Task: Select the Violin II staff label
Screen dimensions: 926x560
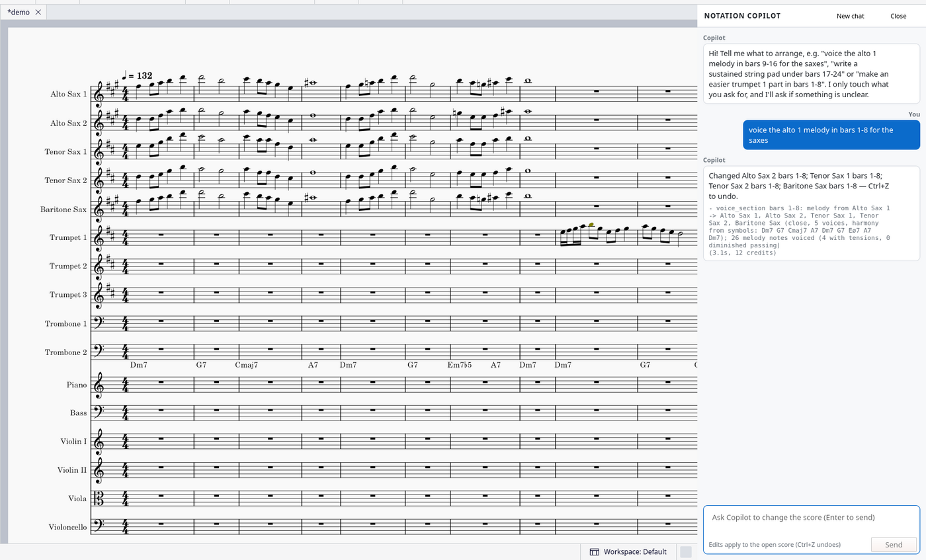Action: (x=71, y=469)
